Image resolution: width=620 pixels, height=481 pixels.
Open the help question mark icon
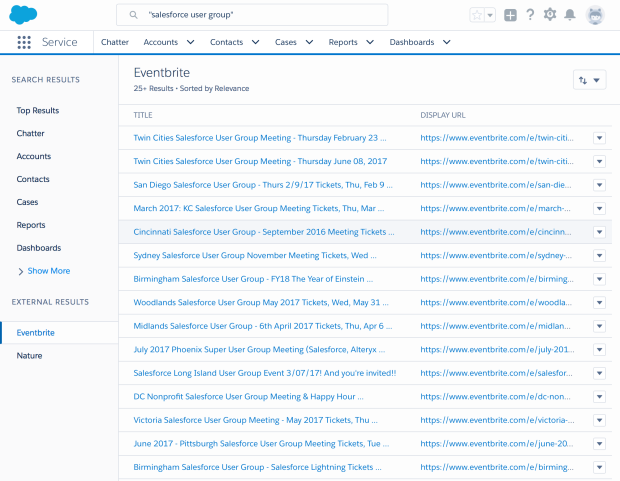[x=530, y=15]
